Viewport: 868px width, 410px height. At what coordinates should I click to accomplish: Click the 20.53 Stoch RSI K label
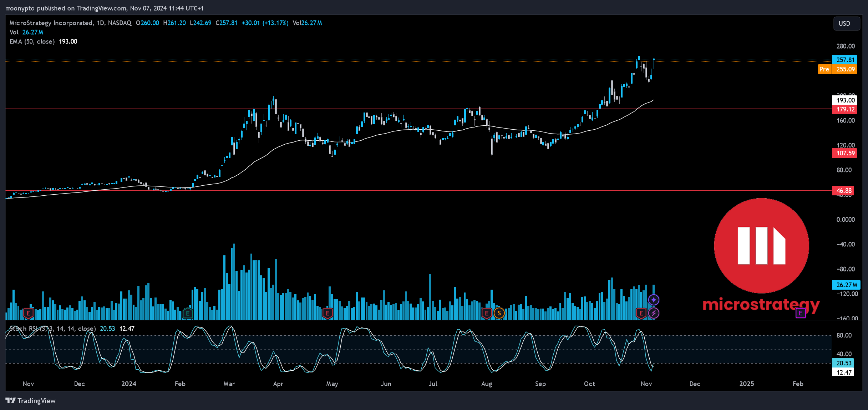pos(843,363)
